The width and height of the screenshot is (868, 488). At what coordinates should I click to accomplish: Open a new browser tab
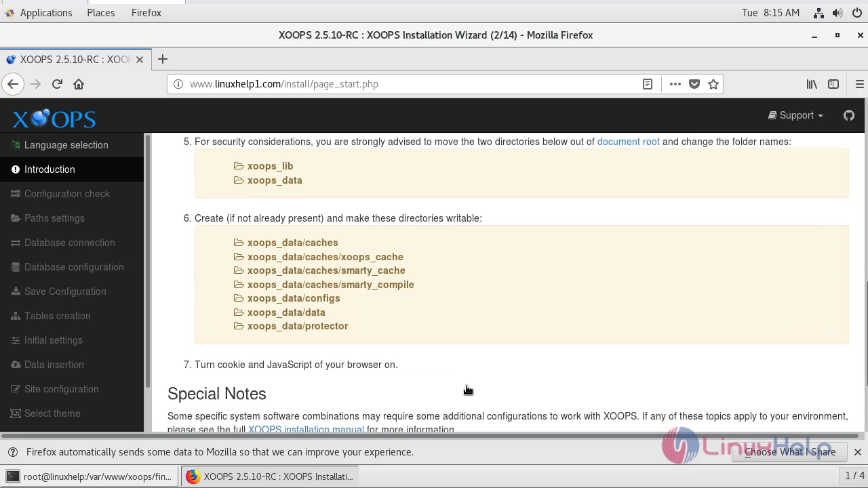163,59
